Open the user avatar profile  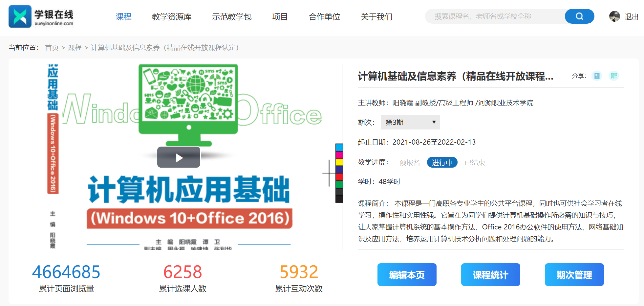pos(614,16)
